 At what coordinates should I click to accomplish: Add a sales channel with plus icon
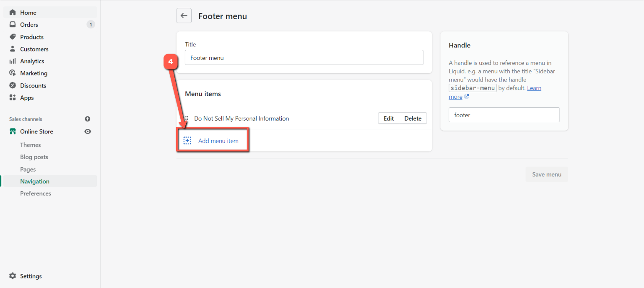pyautogui.click(x=88, y=119)
